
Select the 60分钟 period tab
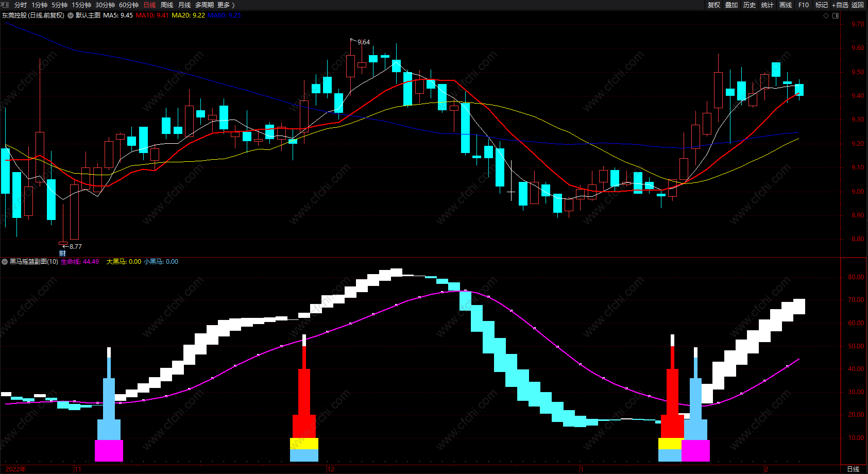pyautogui.click(x=129, y=5)
